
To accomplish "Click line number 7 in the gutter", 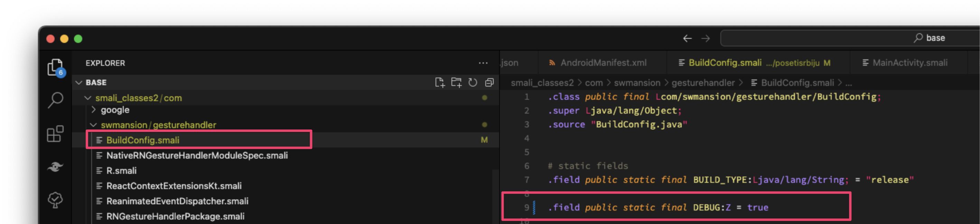I will click(x=526, y=179).
